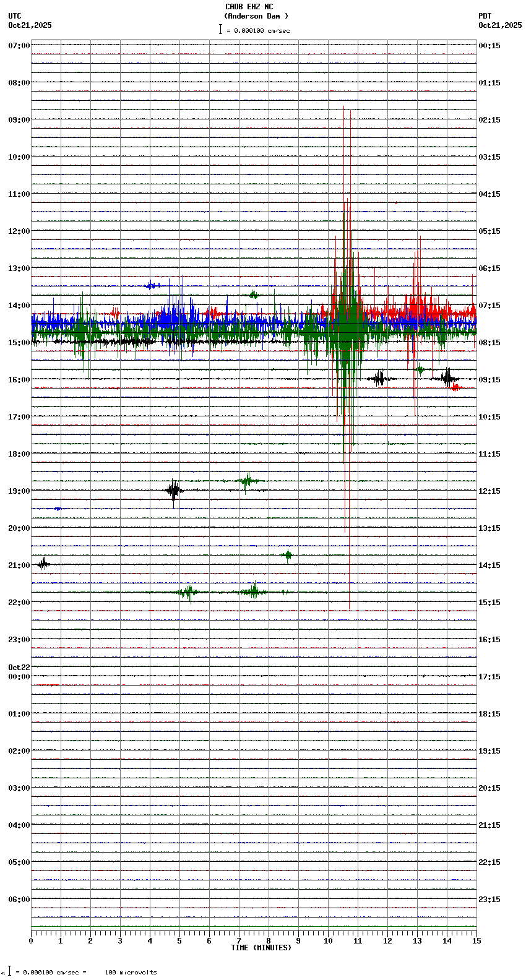This screenshot has height=980, width=526.
Task: Click the '16:15' PDT time label
Action: point(489,640)
